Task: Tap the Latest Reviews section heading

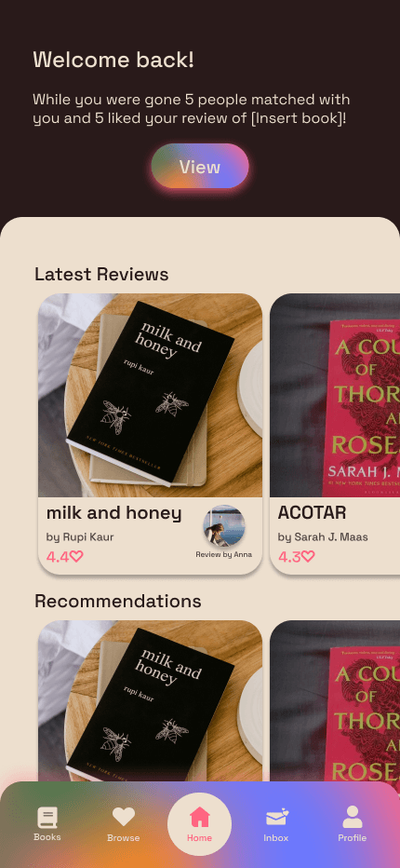Action: 101,274
